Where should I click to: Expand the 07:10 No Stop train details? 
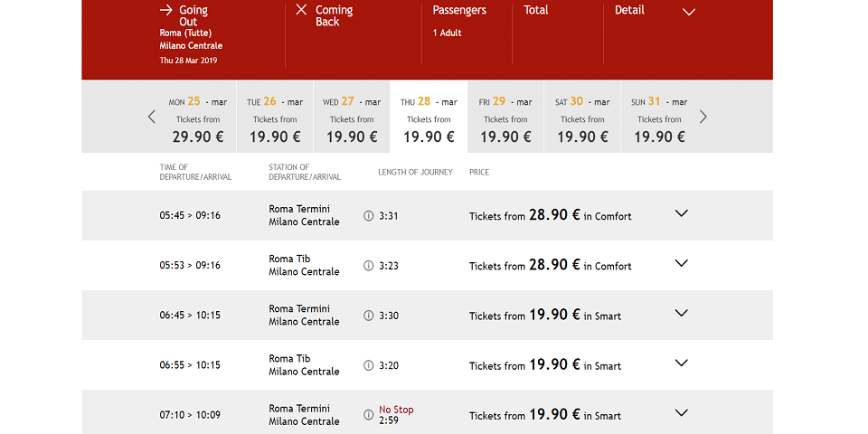[x=682, y=412]
